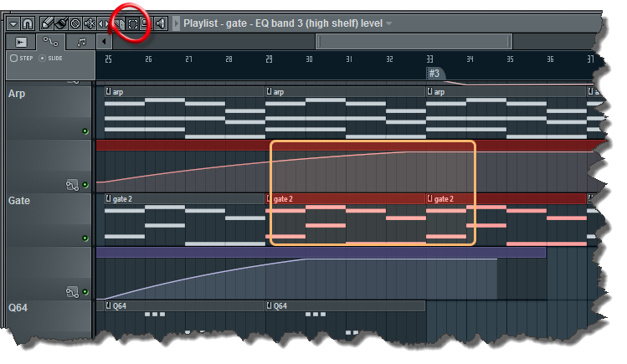Enable the SLIDE editing mode

click(x=43, y=59)
